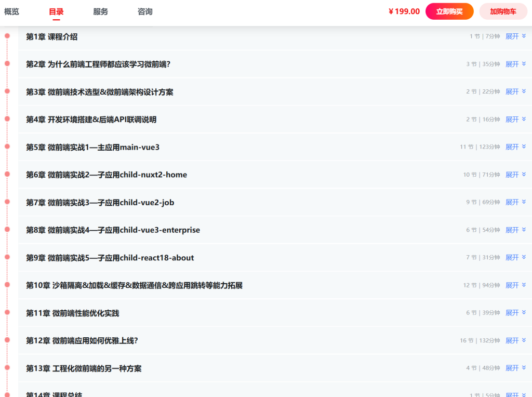Select the 咨询 menu item
This screenshot has width=532, height=397.
(145, 11)
